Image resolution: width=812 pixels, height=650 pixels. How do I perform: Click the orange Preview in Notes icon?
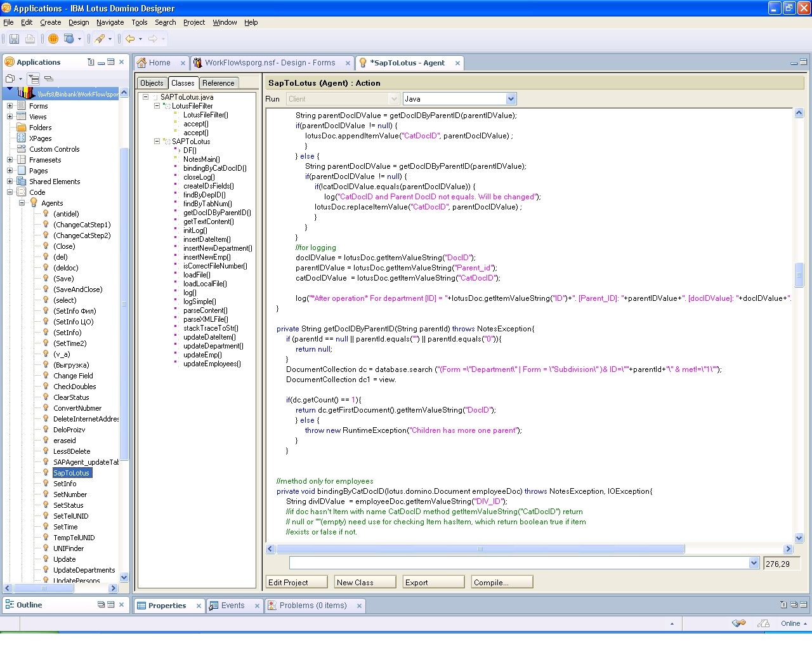click(53, 39)
